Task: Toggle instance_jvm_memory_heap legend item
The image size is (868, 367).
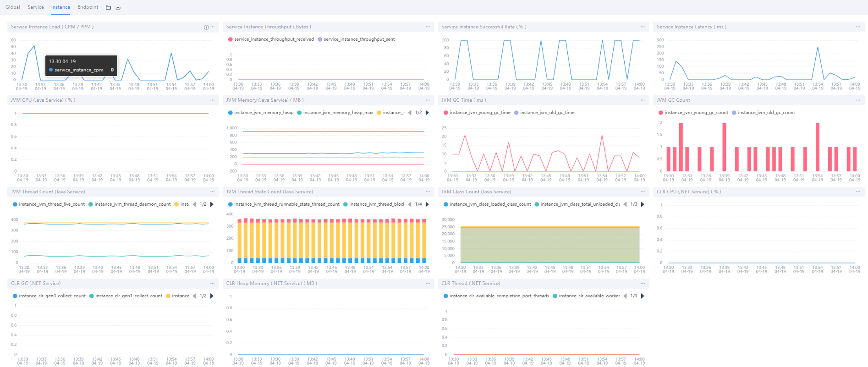Action: pos(261,113)
